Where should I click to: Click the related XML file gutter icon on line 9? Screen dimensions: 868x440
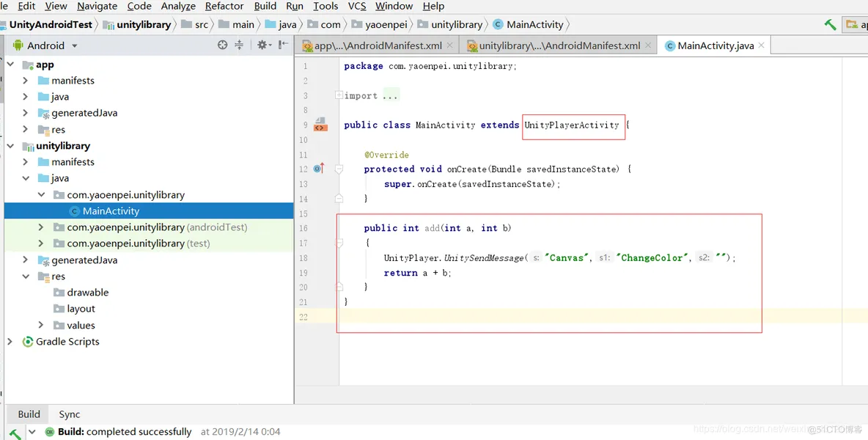[320, 125]
